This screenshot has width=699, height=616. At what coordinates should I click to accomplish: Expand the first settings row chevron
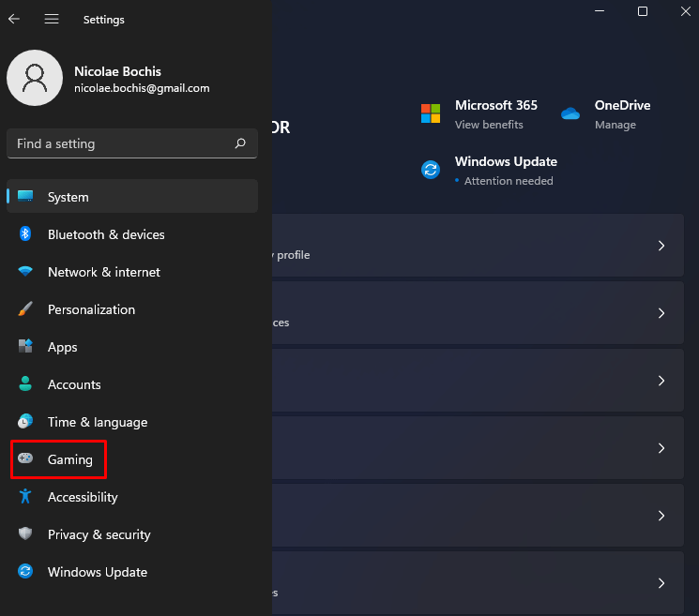(661, 246)
